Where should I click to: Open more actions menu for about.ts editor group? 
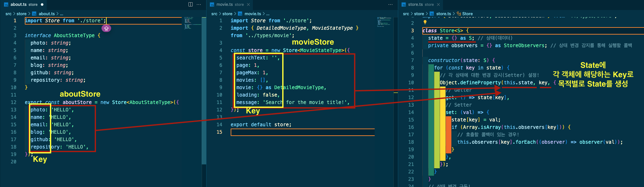[199, 5]
